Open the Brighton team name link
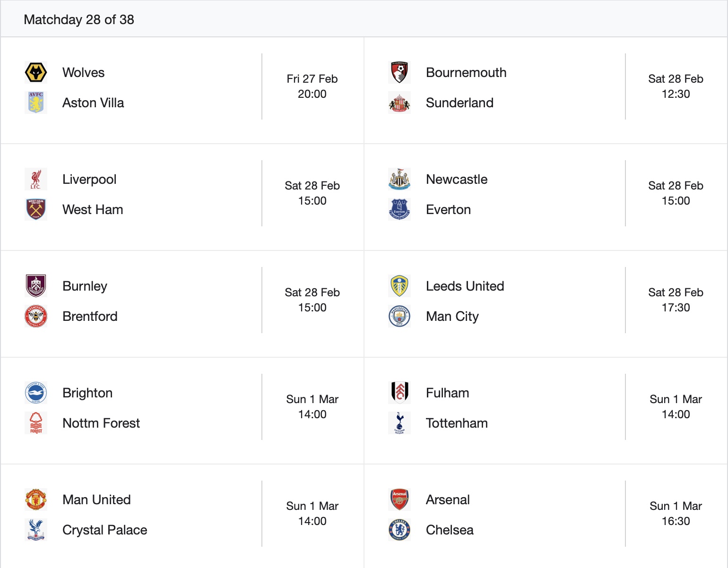The height and width of the screenshot is (568, 728). point(87,393)
